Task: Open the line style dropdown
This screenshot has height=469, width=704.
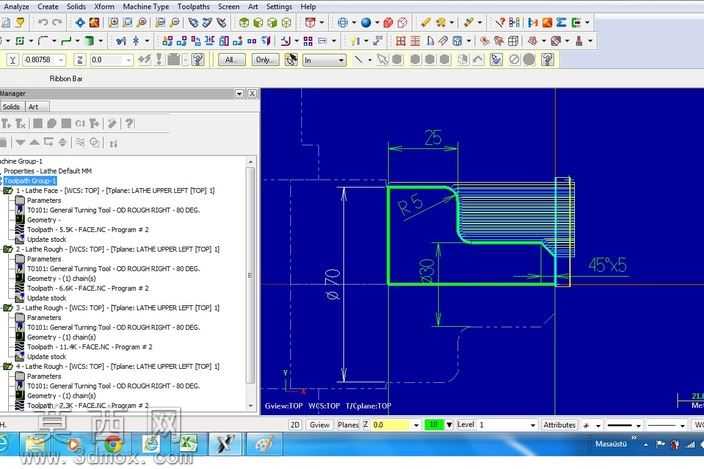Action: pos(638,425)
